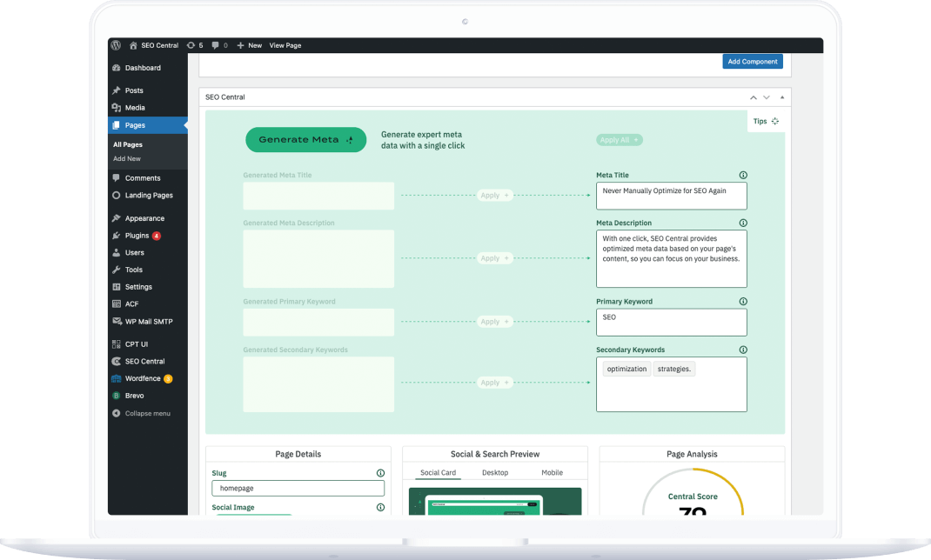Click into the Meta Description field
The height and width of the screenshot is (560, 931).
(672, 258)
